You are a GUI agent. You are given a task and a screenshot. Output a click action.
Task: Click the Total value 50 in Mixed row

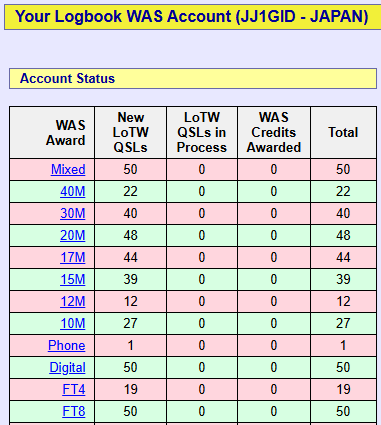coord(343,169)
